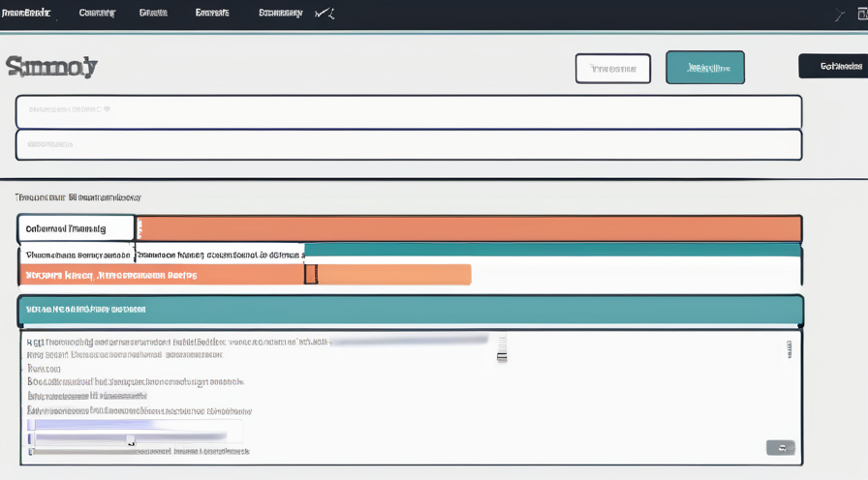
Task: Select the second item in the top navigation bar
Action: coord(97,14)
